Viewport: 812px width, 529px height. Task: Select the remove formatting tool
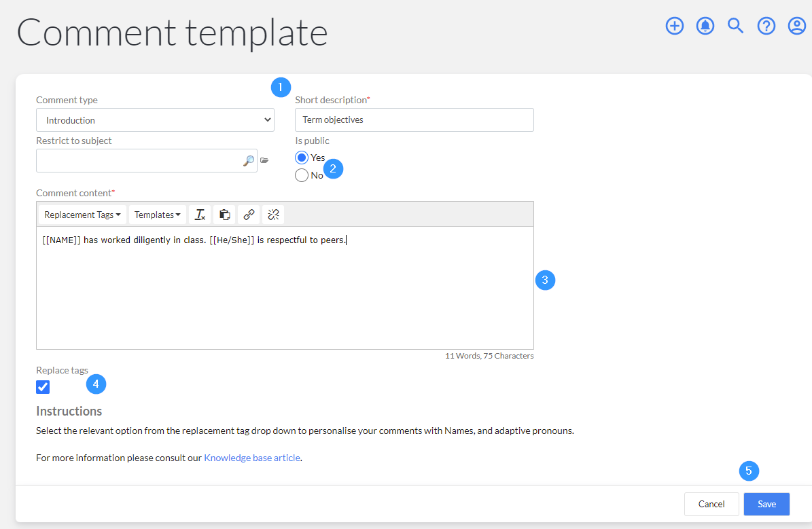tap(200, 214)
